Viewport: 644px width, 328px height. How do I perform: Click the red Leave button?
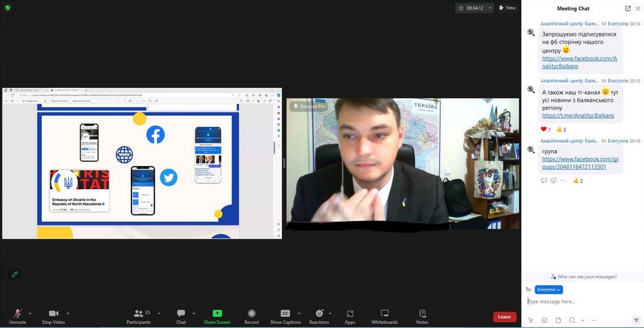click(504, 317)
